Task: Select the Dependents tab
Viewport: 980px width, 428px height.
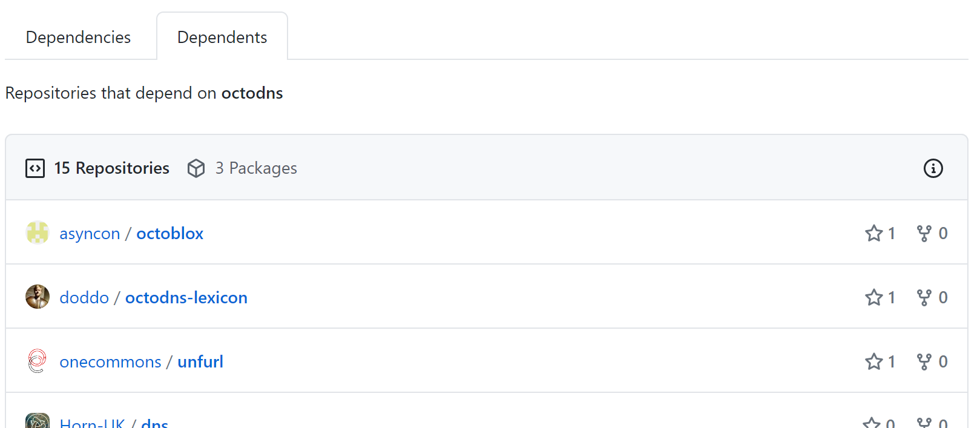Action: pyautogui.click(x=222, y=38)
